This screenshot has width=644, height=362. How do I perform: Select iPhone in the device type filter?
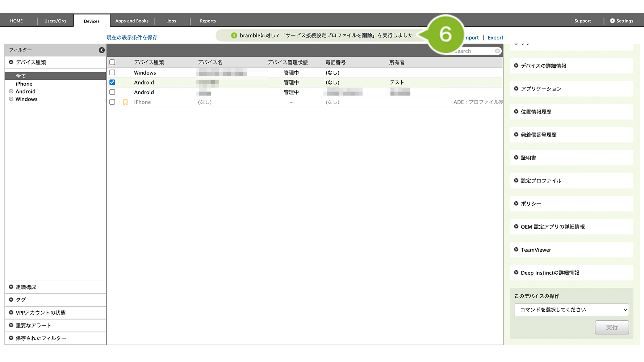tap(24, 84)
